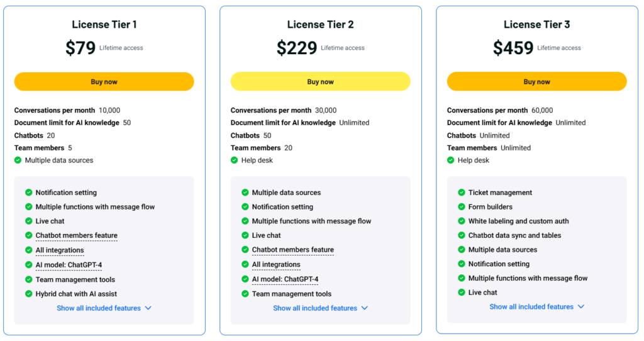644x341 pixels.
Task: Click green check beside Tier 3 Help desk
Action: pyautogui.click(x=450, y=160)
